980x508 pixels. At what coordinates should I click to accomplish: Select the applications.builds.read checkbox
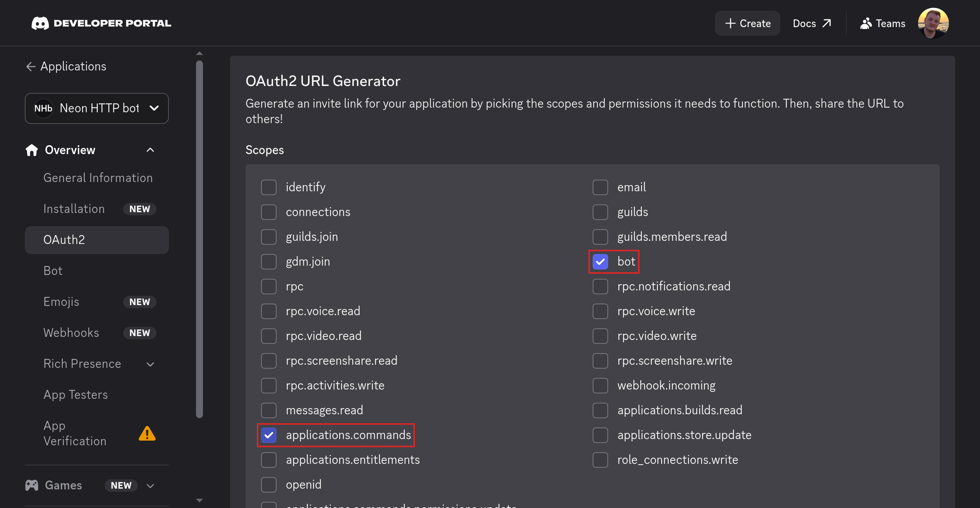[600, 410]
